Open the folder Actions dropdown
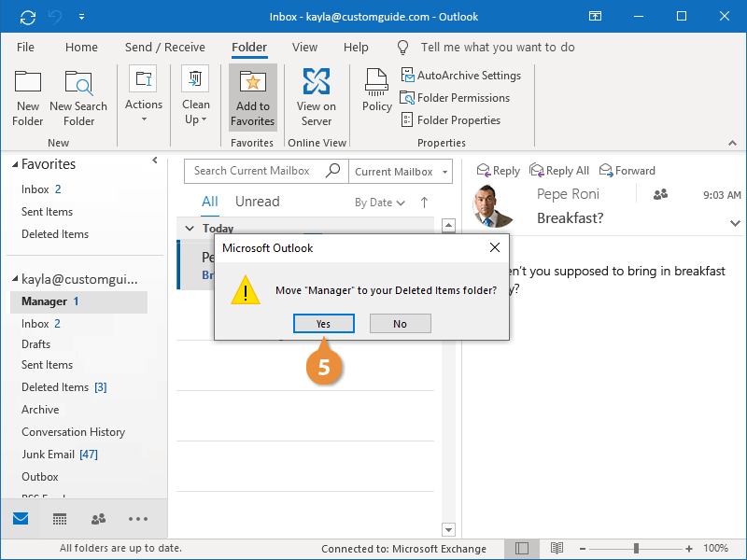The image size is (747, 560). (144, 94)
